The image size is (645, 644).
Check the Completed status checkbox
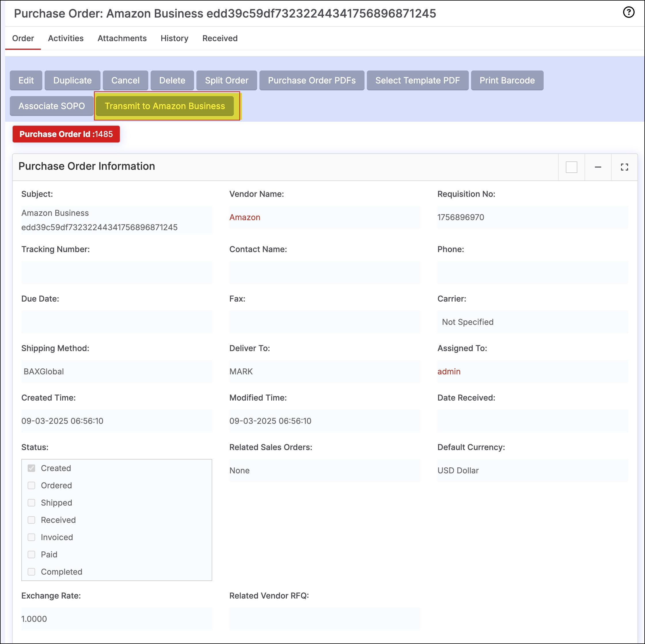coord(31,572)
